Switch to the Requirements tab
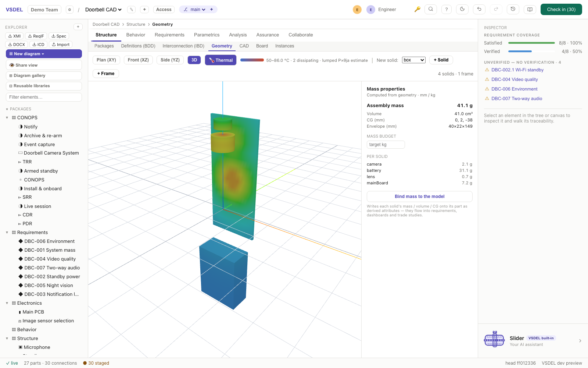Image resolution: width=588 pixels, height=368 pixels. [169, 35]
